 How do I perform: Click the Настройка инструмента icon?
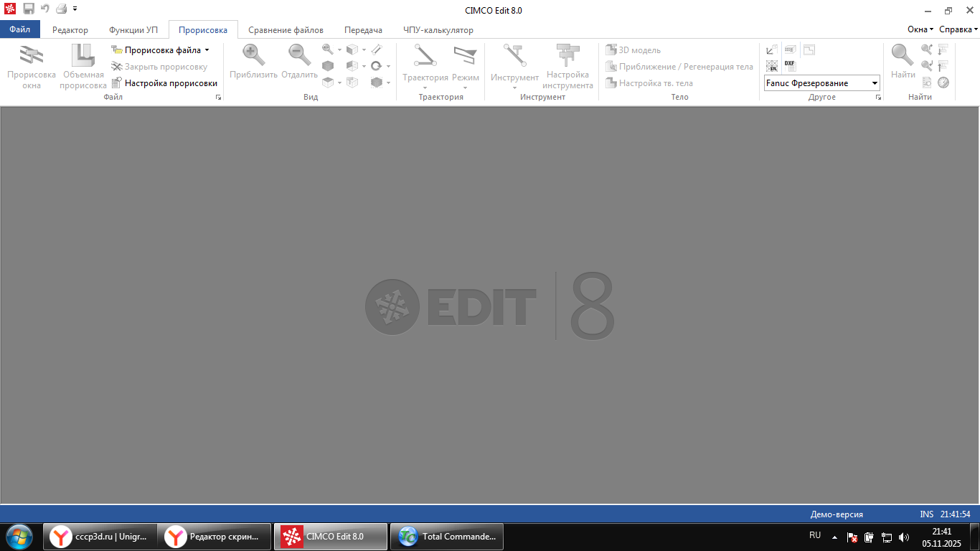tap(567, 56)
